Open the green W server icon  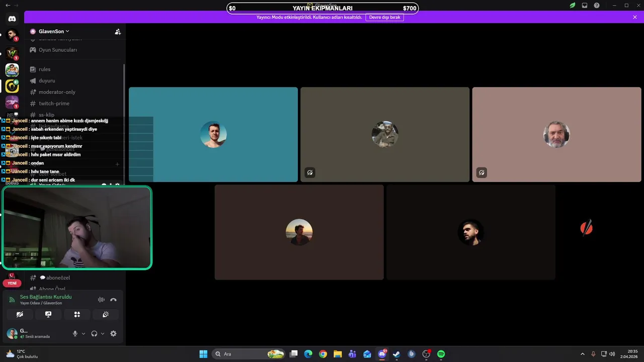(x=12, y=53)
